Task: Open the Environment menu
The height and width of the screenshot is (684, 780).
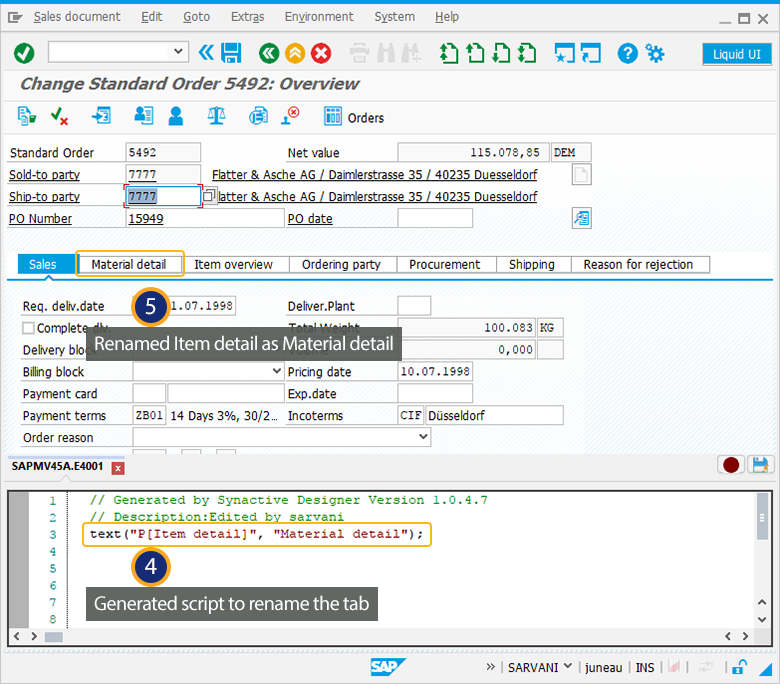Action: [x=319, y=17]
